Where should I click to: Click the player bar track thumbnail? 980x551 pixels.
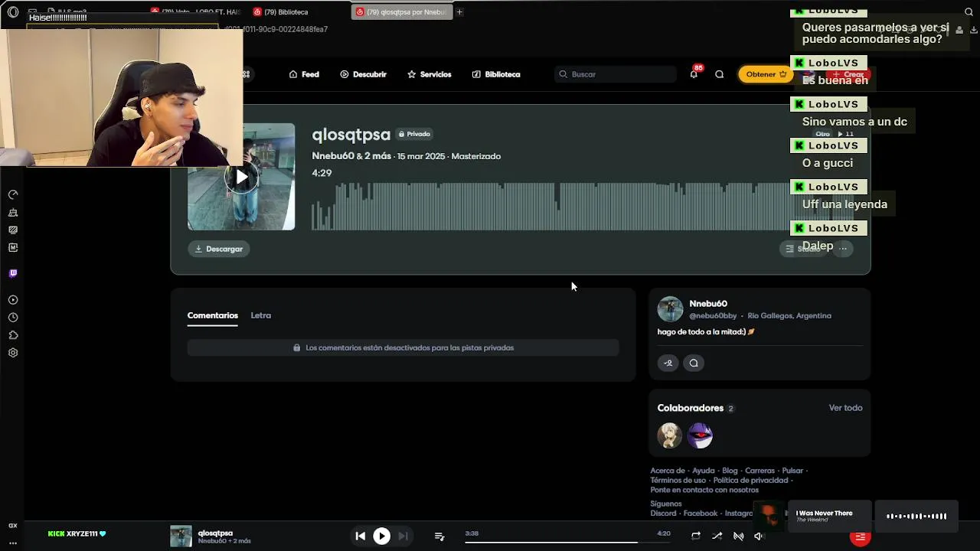click(x=181, y=536)
